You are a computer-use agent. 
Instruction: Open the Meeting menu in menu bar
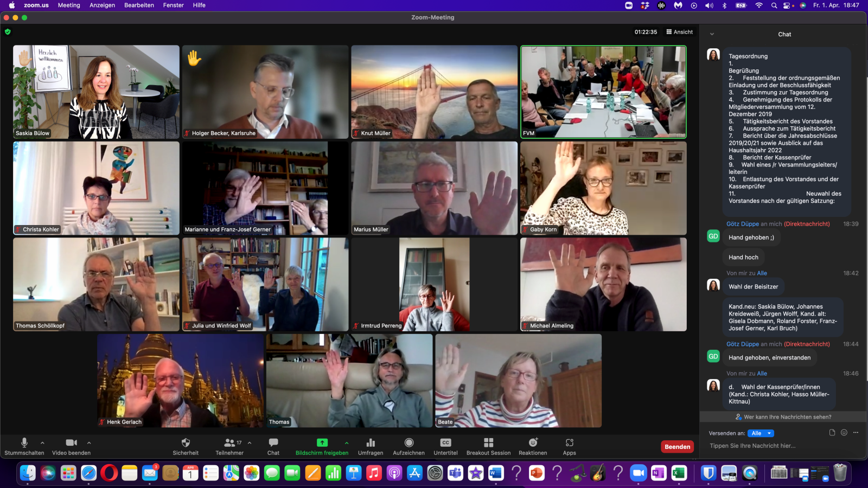[x=69, y=5]
